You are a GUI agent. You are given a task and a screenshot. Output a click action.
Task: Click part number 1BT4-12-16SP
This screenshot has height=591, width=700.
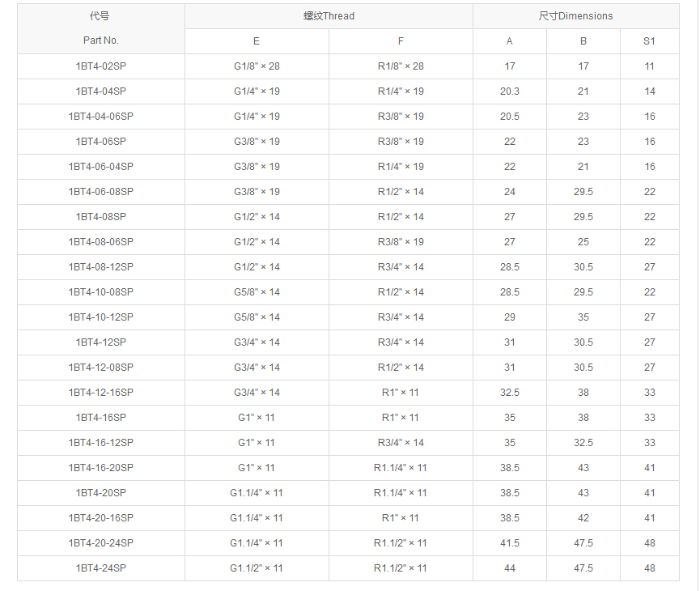pyautogui.click(x=100, y=393)
